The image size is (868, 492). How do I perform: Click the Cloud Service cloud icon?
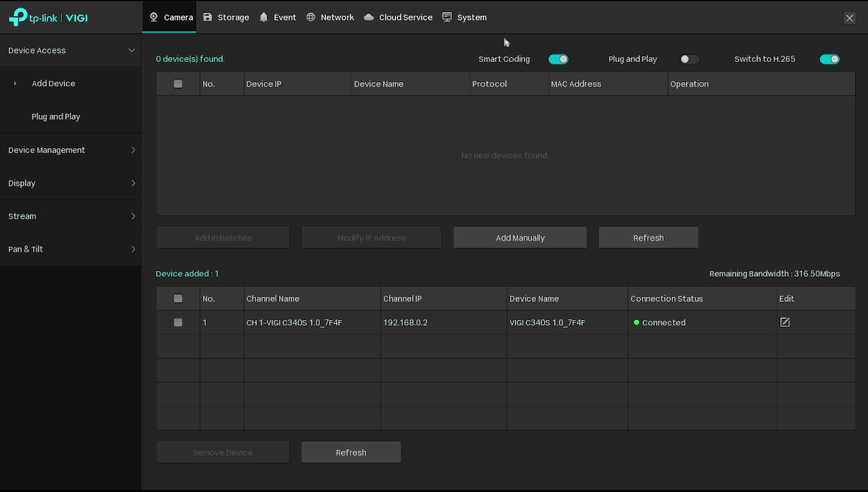click(369, 17)
